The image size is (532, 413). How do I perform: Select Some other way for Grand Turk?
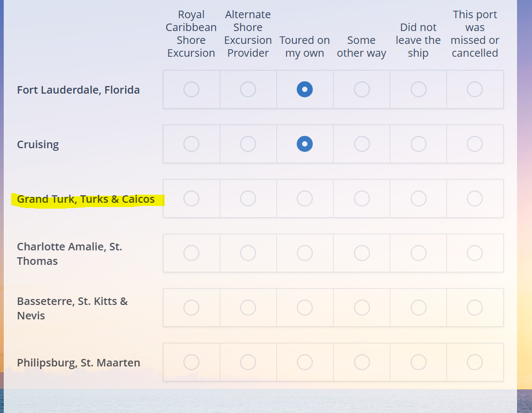coord(361,198)
